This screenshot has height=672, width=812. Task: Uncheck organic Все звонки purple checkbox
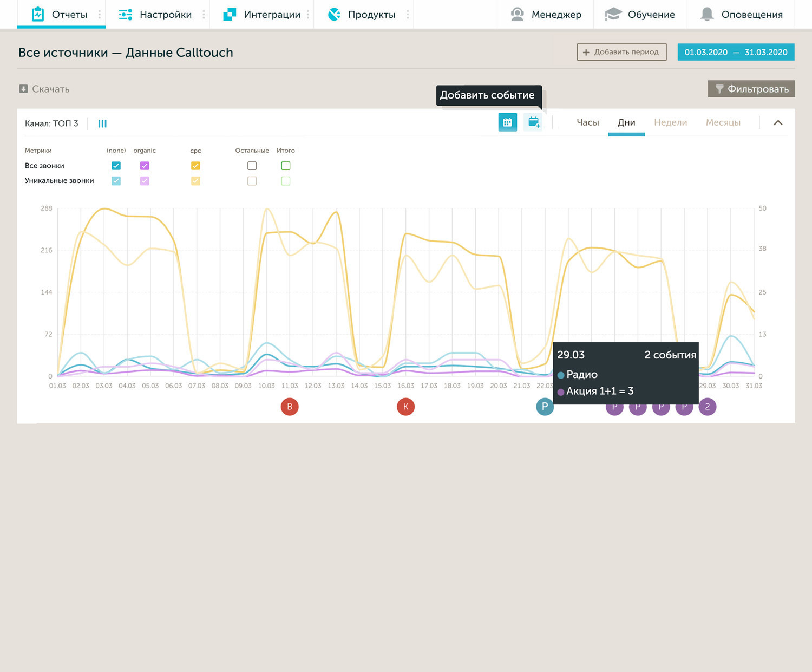(145, 166)
